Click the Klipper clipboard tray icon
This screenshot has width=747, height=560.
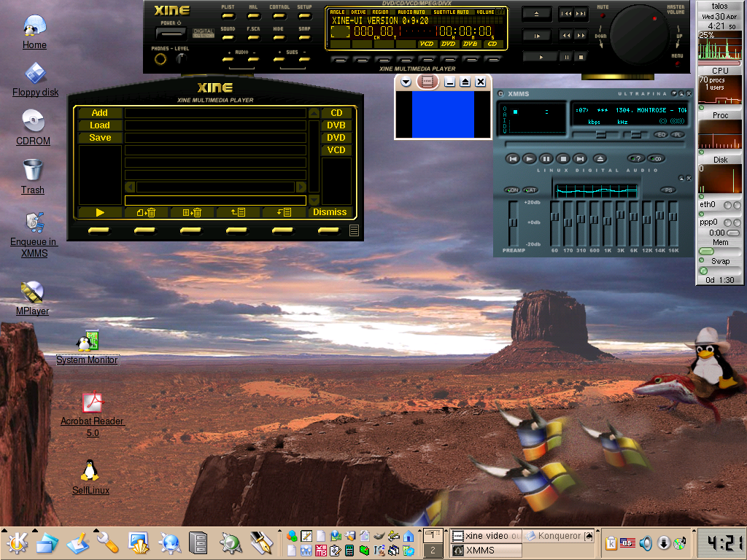(611, 542)
